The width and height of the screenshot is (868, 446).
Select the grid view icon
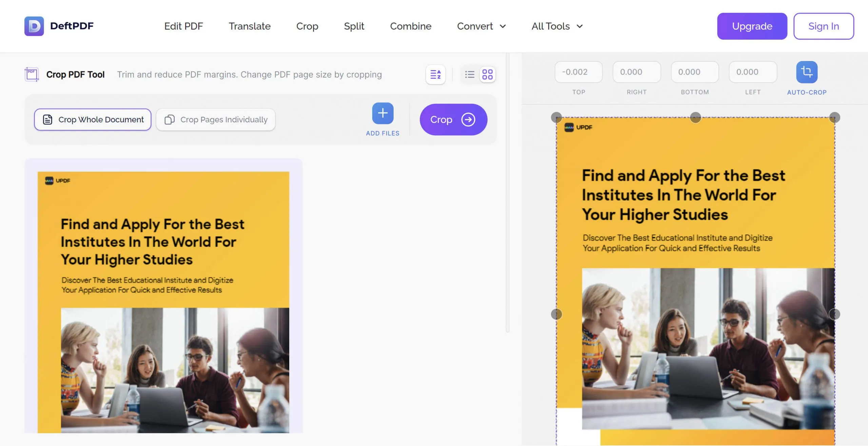point(488,75)
